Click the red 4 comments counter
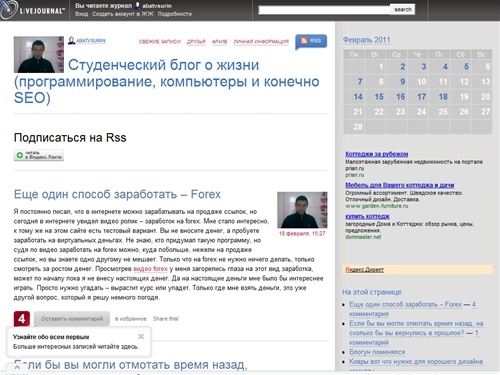 tap(22, 319)
